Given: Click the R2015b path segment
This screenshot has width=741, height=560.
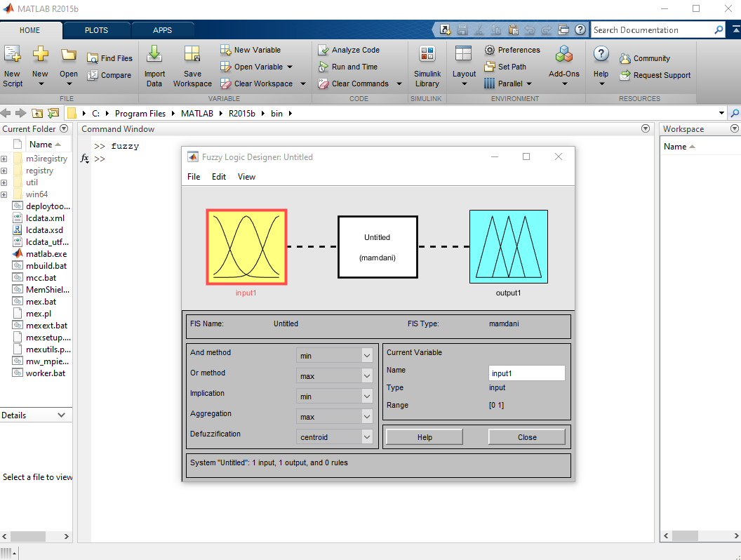Looking at the screenshot, I should [x=242, y=114].
